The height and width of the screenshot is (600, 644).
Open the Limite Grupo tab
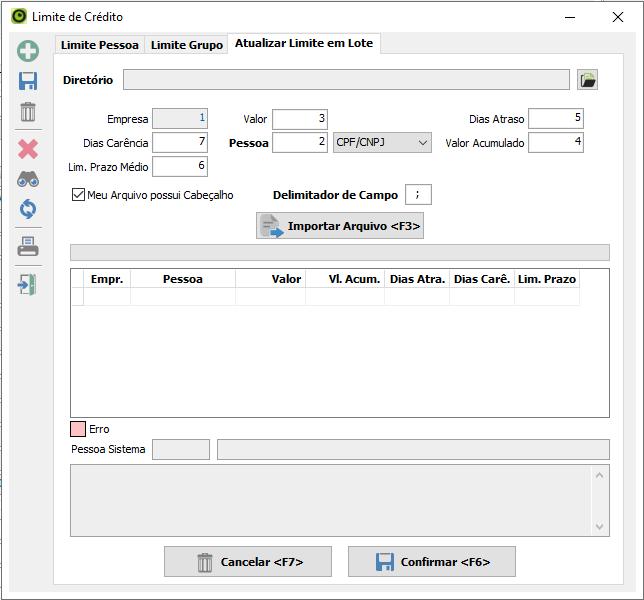pyautogui.click(x=187, y=45)
